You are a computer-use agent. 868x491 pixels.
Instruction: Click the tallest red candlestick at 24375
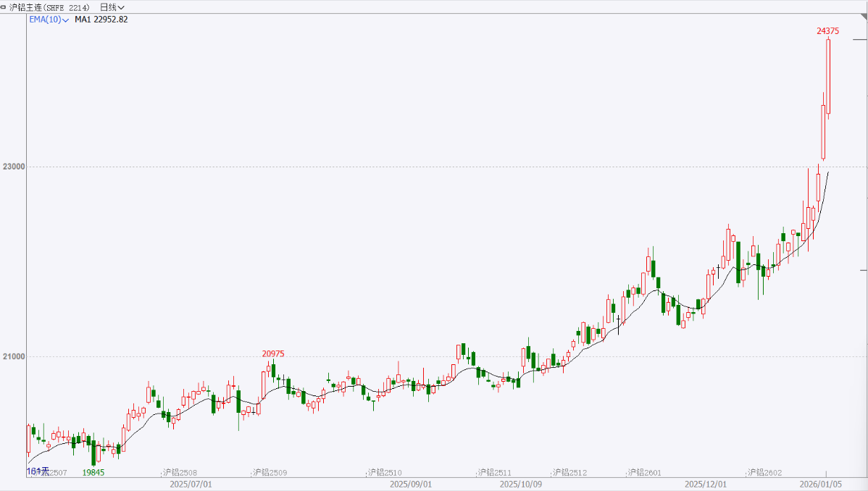pyautogui.click(x=828, y=76)
